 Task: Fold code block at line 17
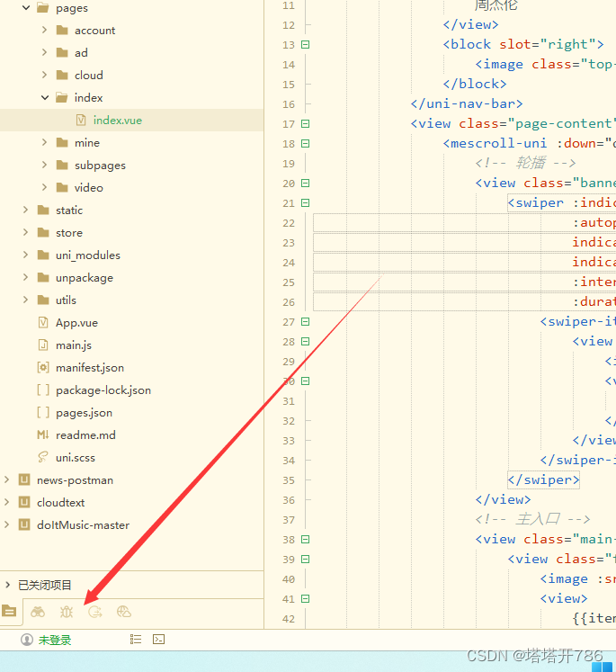coord(306,124)
